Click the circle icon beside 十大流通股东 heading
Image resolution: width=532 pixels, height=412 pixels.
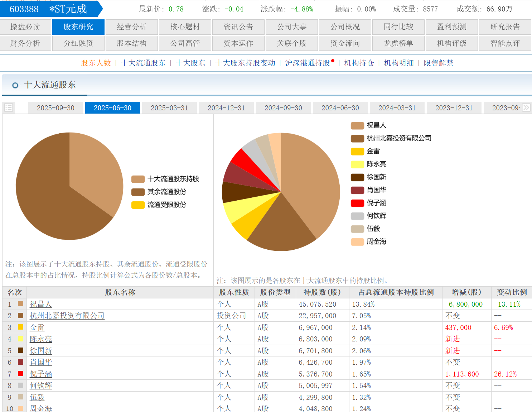(x=15, y=85)
